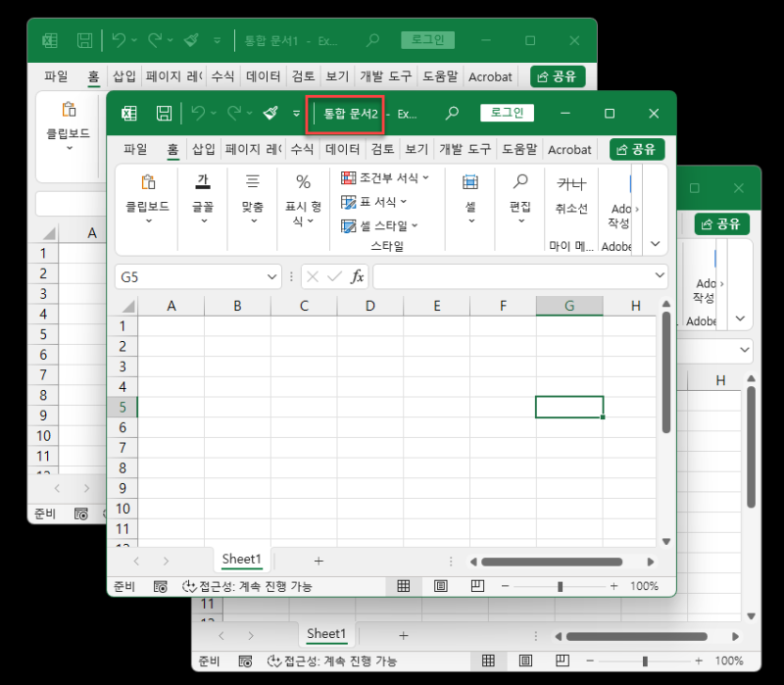Switch to the 데이터 tab in front window

(342, 149)
